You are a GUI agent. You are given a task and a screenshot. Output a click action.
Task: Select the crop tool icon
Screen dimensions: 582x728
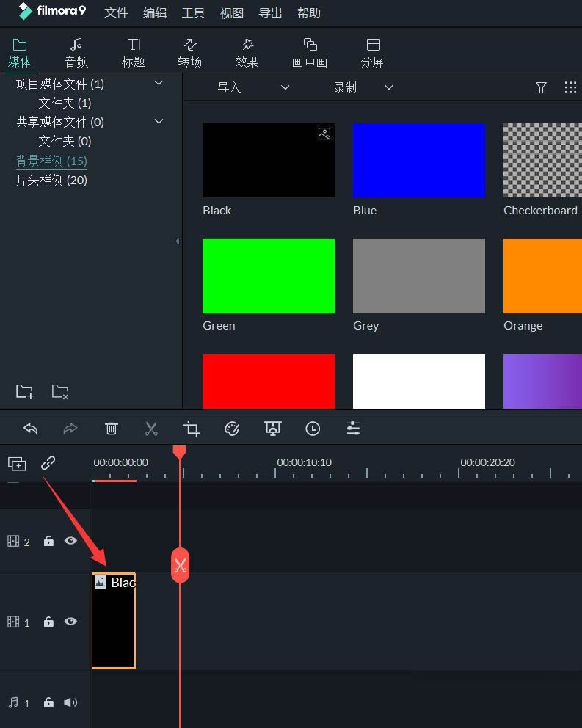pos(192,429)
